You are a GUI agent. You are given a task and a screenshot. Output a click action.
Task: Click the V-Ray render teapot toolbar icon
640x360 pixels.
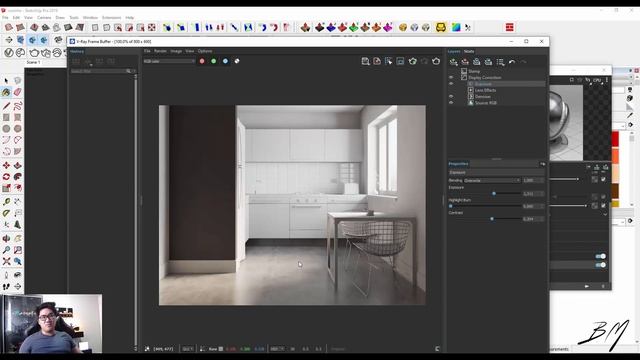click(x=34, y=53)
